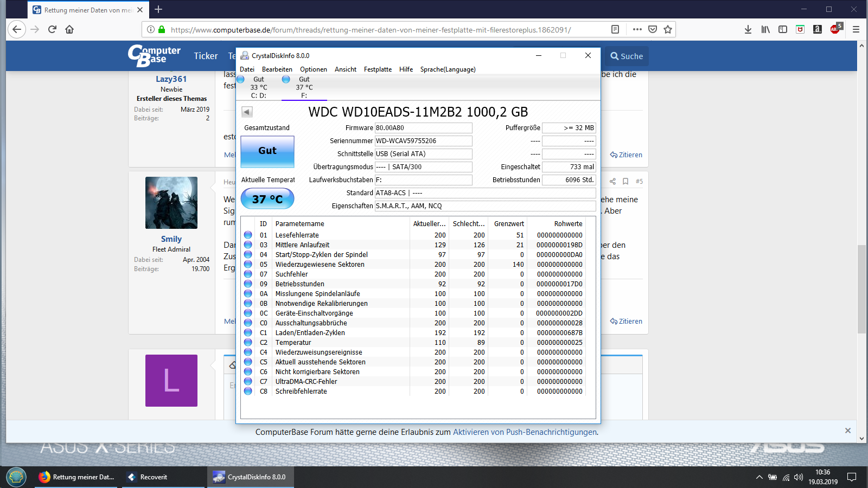This screenshot has height=488, width=868.
Task: Click the Firefox address bar URL
Action: tap(371, 30)
